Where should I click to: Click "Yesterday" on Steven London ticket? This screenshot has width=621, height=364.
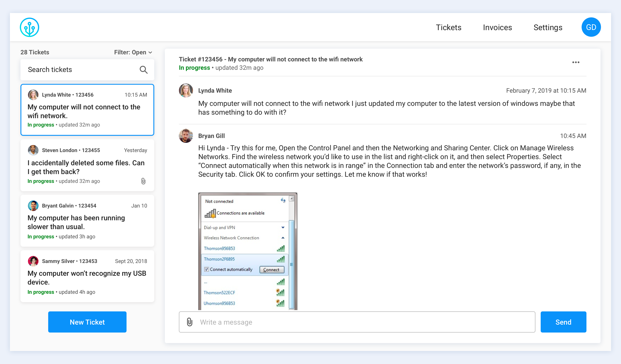(136, 150)
